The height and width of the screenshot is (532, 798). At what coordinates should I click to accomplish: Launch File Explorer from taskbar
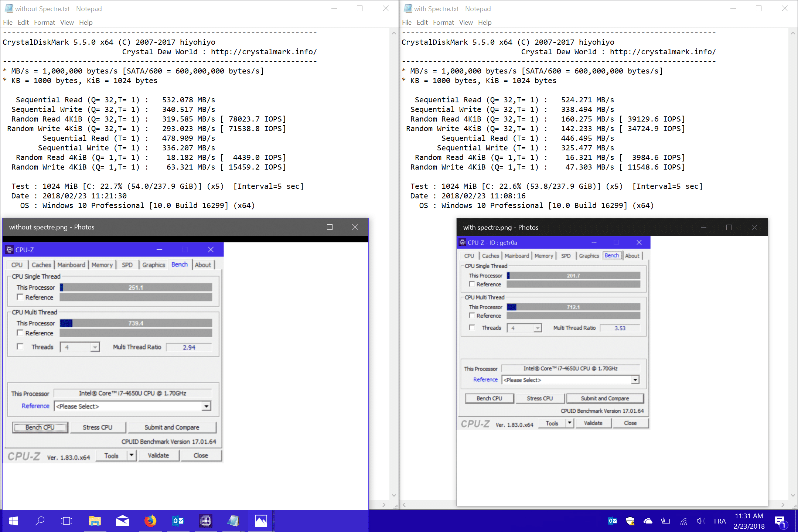coord(95,521)
